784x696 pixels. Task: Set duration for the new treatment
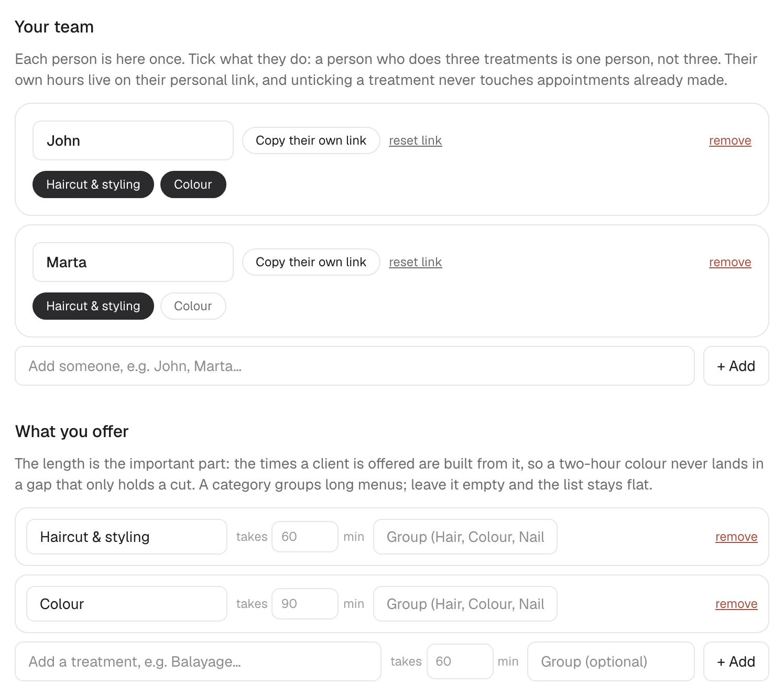pos(460,661)
